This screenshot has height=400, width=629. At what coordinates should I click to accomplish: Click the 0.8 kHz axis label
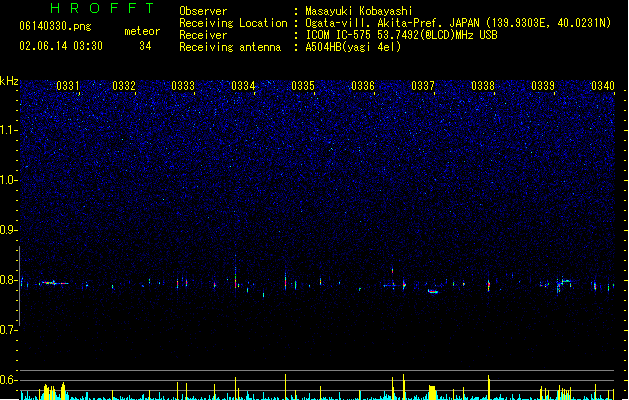pyautogui.click(x=8, y=280)
